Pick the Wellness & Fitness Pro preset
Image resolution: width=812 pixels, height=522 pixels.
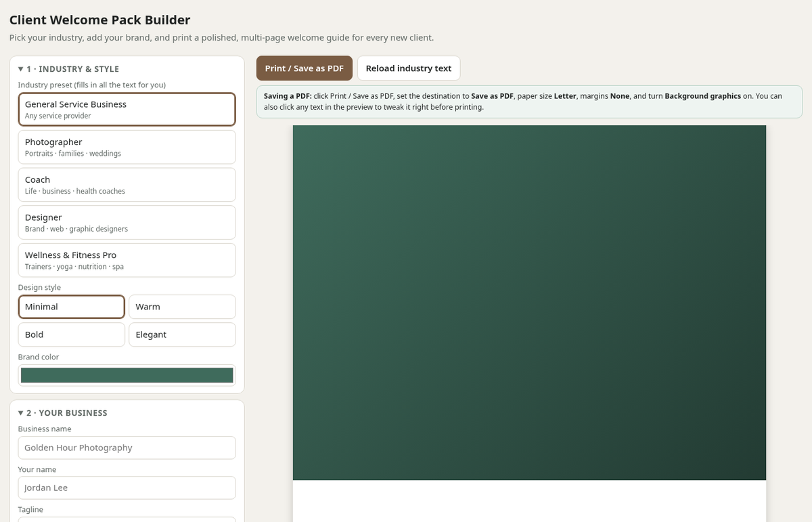point(127,260)
